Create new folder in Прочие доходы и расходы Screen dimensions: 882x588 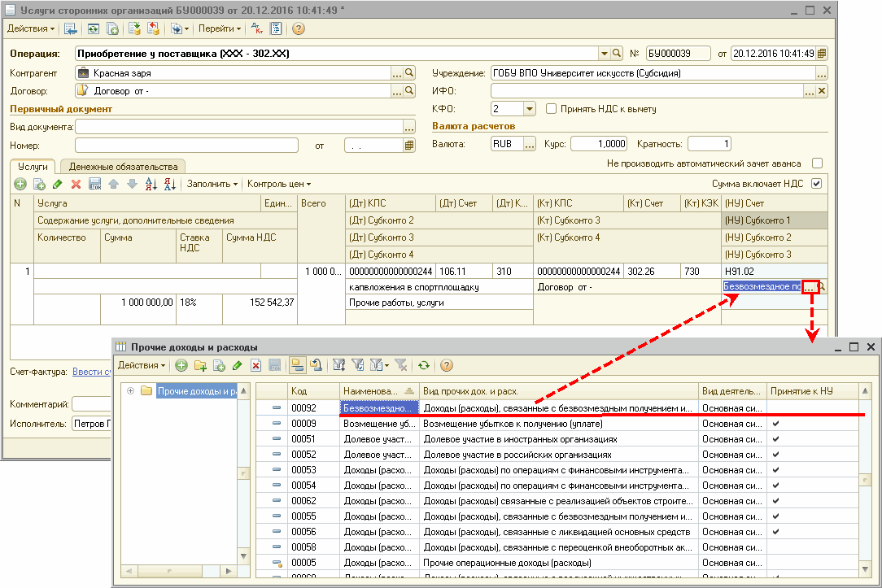[200, 366]
